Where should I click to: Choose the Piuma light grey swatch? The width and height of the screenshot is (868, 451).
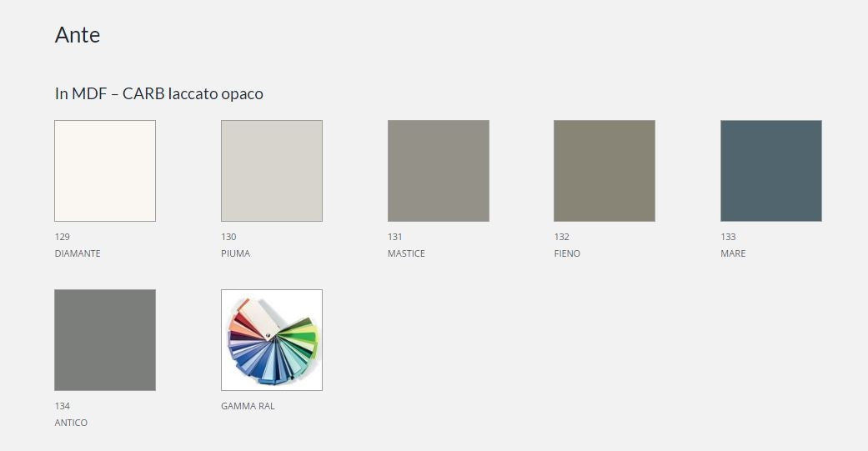tap(272, 171)
